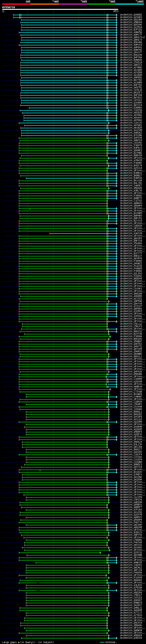Click label UniRef100_Q5QBH7
The image size is (146, 644).
[x=131, y=342]
